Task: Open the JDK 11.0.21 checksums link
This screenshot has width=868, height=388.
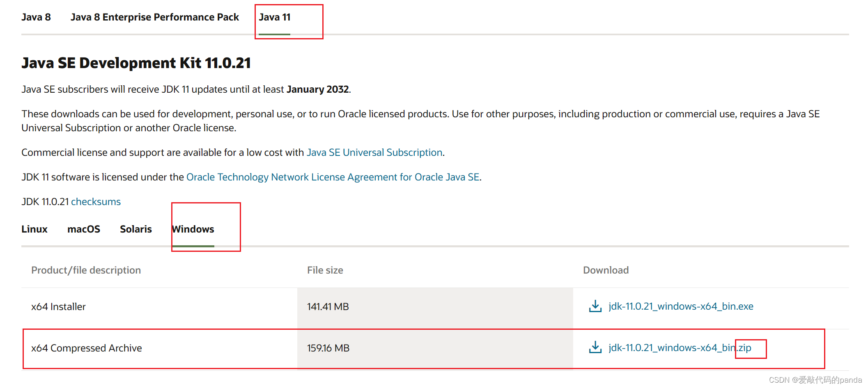Action: pyautogui.click(x=96, y=202)
